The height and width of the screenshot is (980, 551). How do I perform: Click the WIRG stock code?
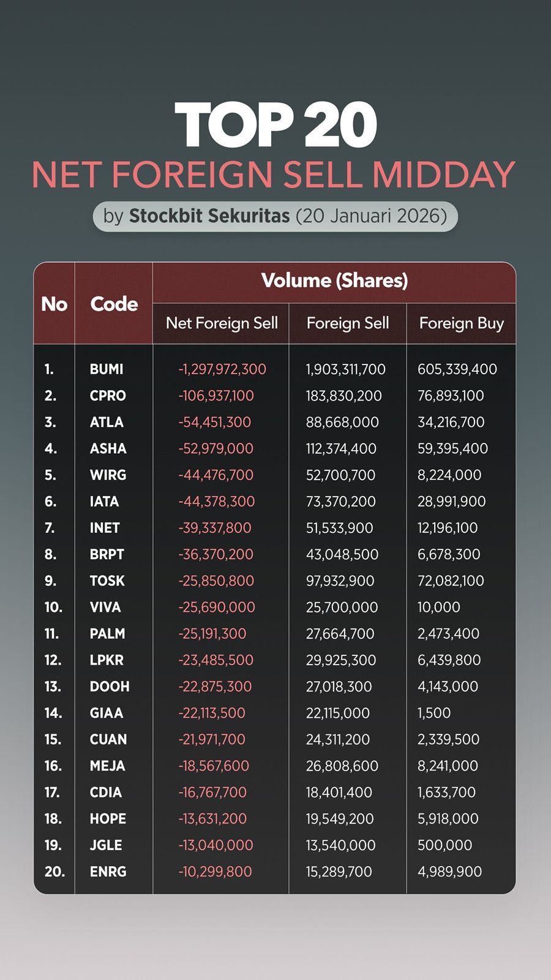pyautogui.click(x=108, y=475)
